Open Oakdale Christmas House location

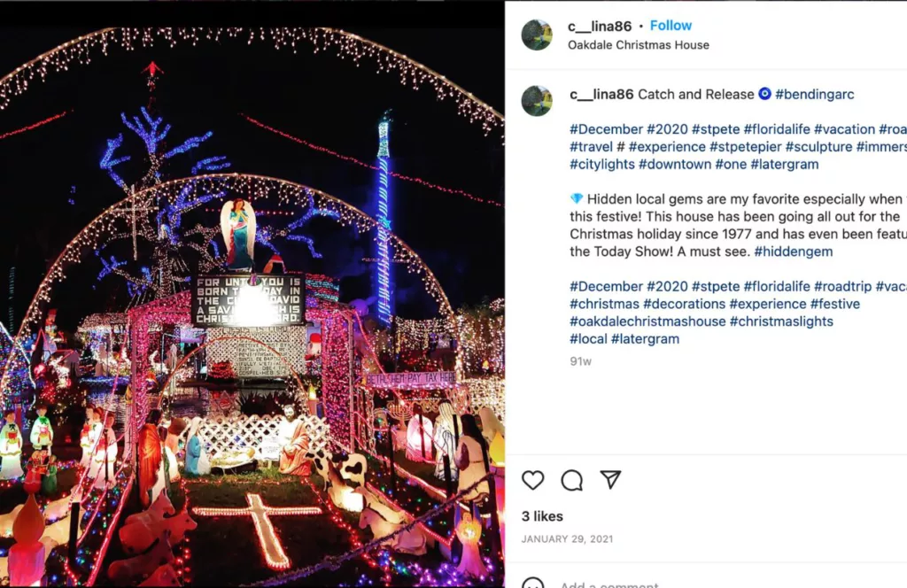pos(638,45)
